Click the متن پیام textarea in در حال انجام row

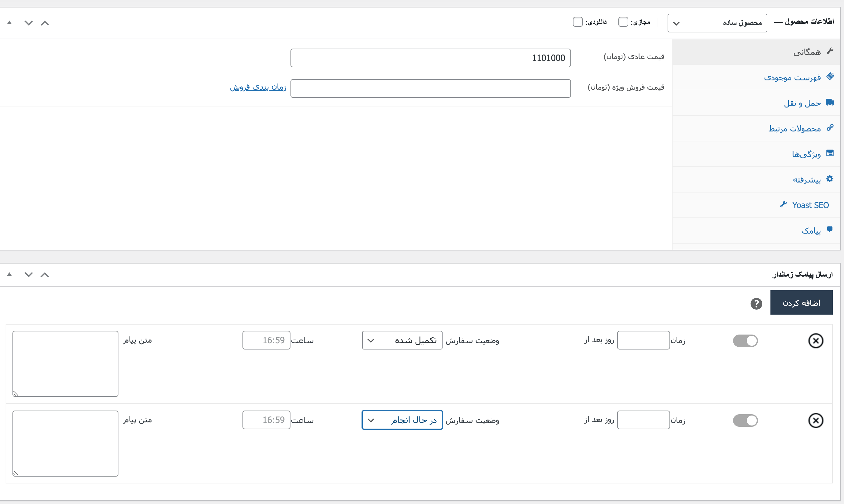click(x=65, y=444)
